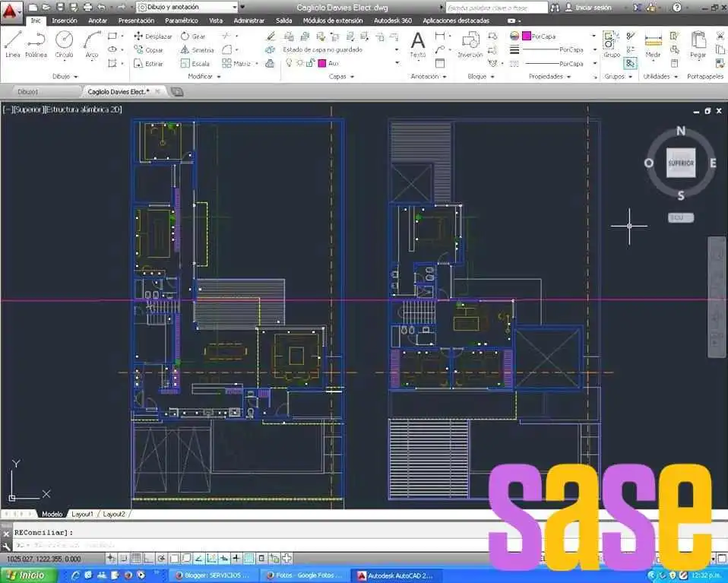Open the layer state dropdown 'Estado de capa no guardado'

(340, 49)
